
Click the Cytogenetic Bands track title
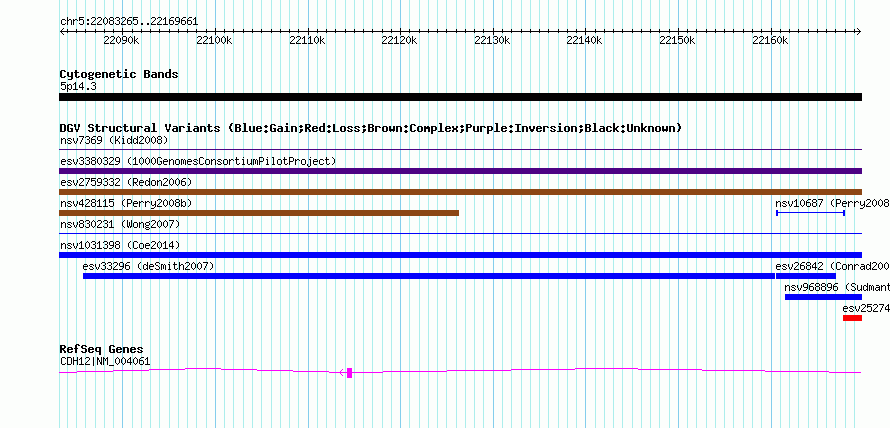tap(119, 74)
